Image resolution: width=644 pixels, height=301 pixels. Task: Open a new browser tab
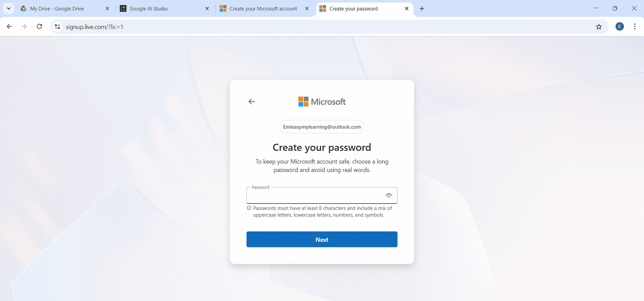coord(422,8)
